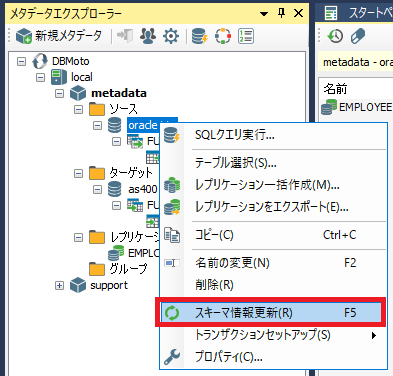
Task: Click the pin icon of Metadata Explorer
Action: point(282,13)
